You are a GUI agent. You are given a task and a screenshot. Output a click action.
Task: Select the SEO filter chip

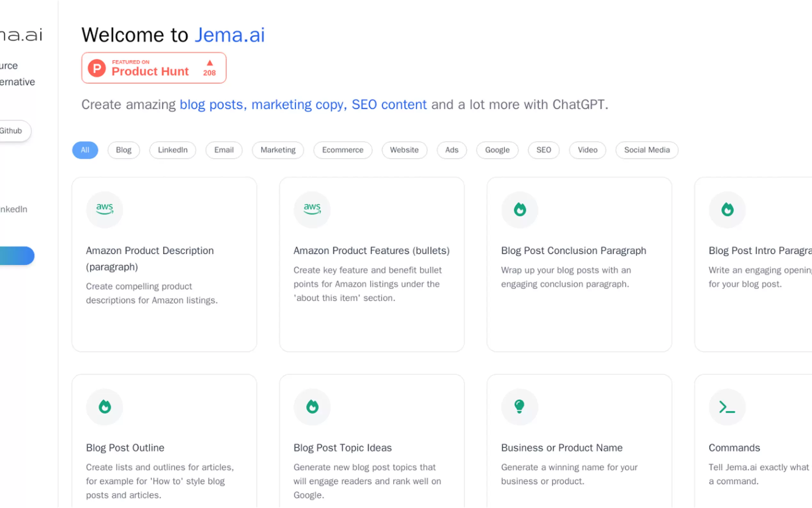[x=543, y=150]
